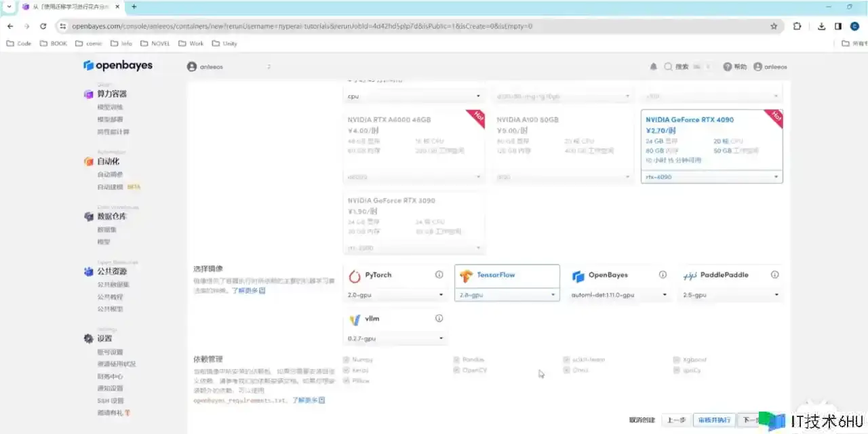Show info for vllm image
Image resolution: width=868 pixels, height=434 pixels.
click(439, 318)
